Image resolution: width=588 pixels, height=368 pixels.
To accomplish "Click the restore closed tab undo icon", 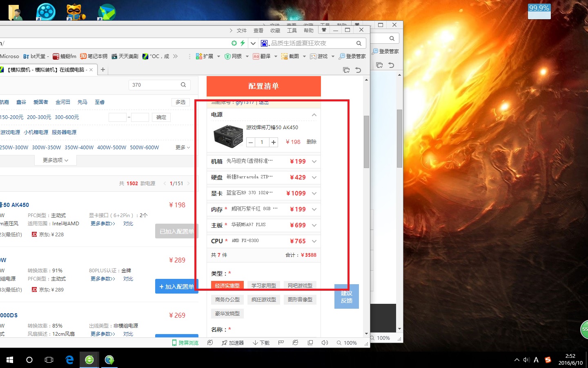I will click(x=358, y=70).
